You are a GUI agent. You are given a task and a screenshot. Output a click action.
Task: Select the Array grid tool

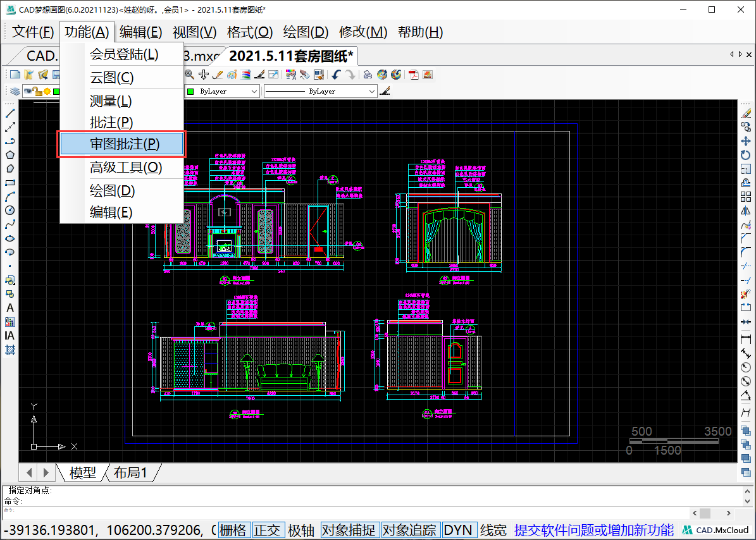[746, 197]
